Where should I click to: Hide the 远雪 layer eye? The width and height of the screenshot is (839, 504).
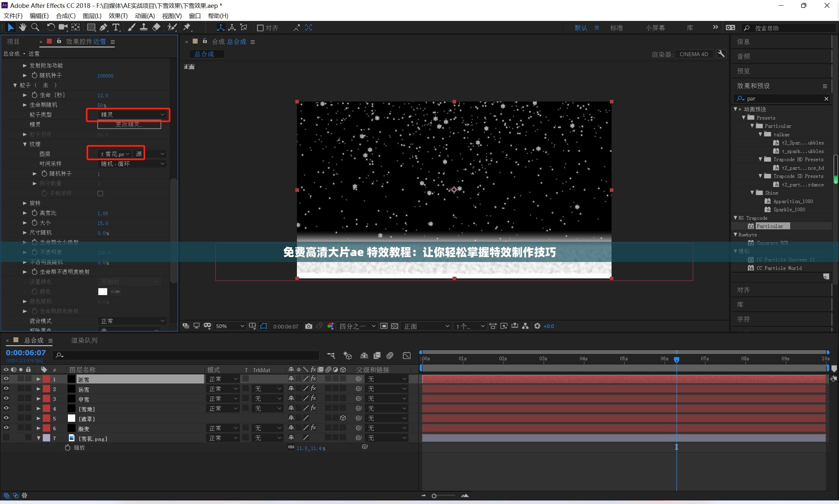6,388
